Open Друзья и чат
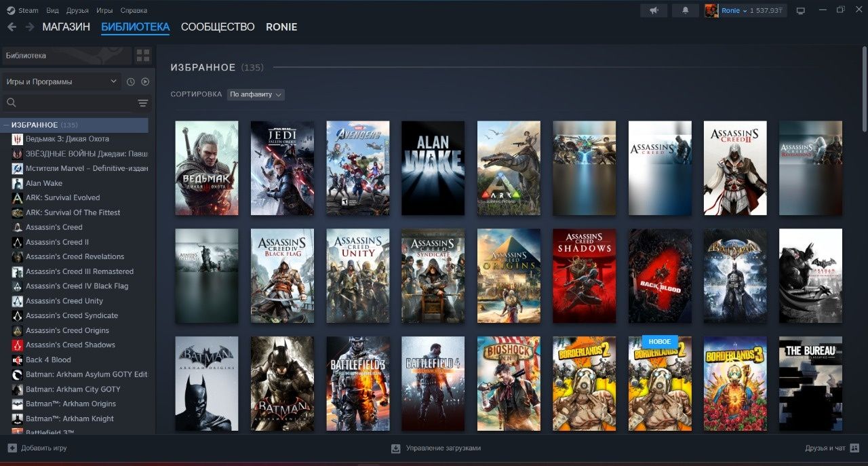Image resolution: width=868 pixels, height=466 pixels. click(833, 448)
